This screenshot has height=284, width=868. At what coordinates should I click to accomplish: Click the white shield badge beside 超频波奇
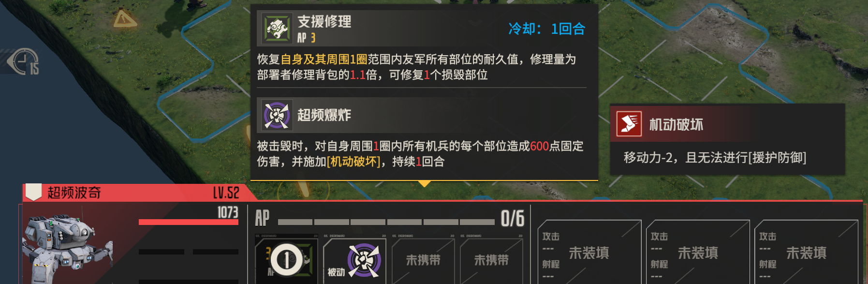pos(33,192)
